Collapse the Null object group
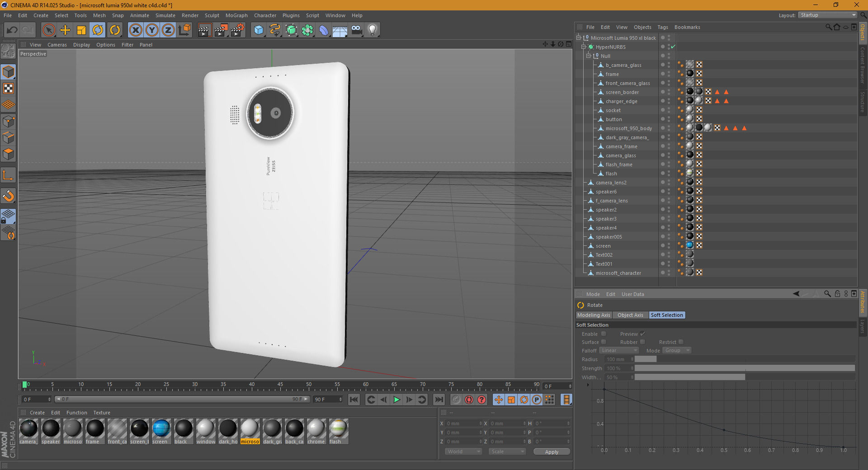This screenshot has height=470, width=868. [589, 56]
